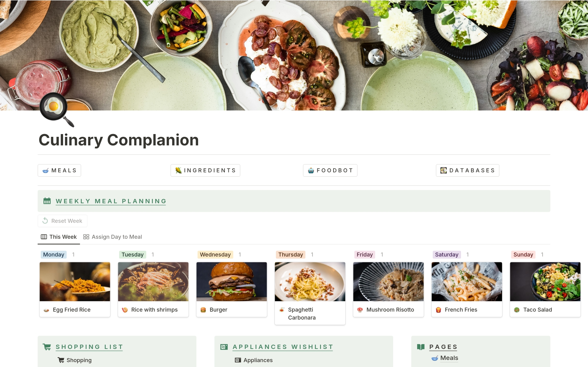Open the Meals navigation button

point(59,170)
